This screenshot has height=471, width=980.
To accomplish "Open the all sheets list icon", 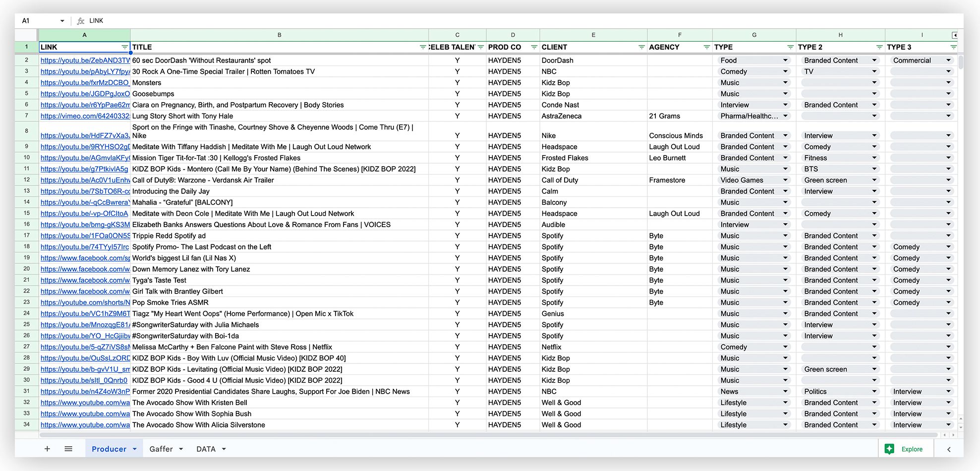I will coord(68,449).
